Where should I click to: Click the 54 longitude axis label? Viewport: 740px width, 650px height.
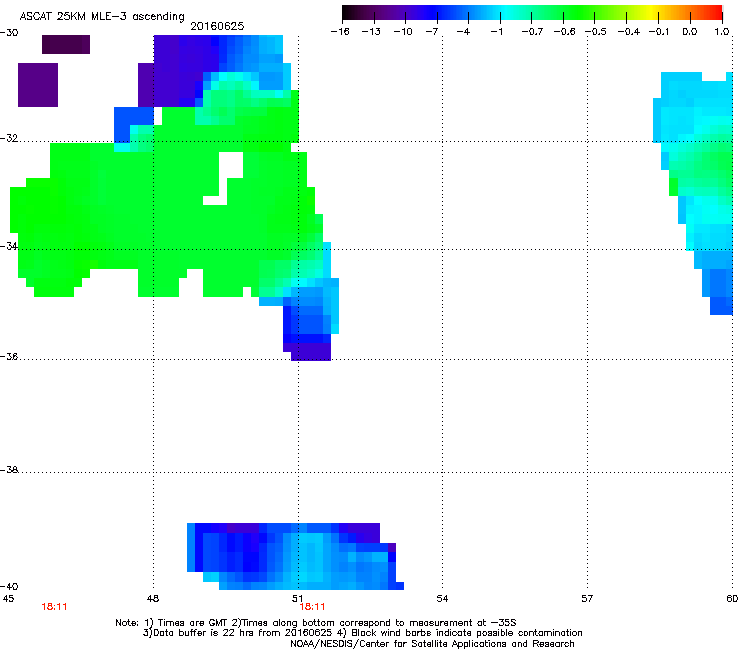pos(442,599)
